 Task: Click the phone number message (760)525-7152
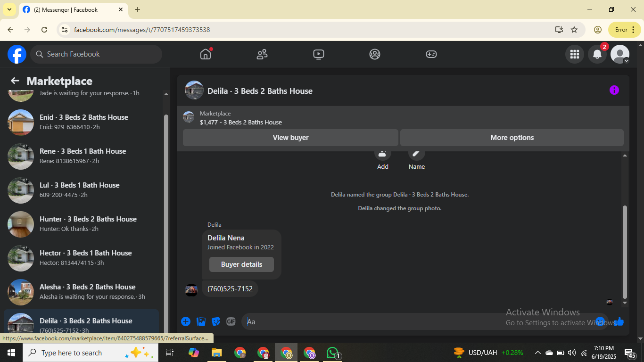pos(230,289)
